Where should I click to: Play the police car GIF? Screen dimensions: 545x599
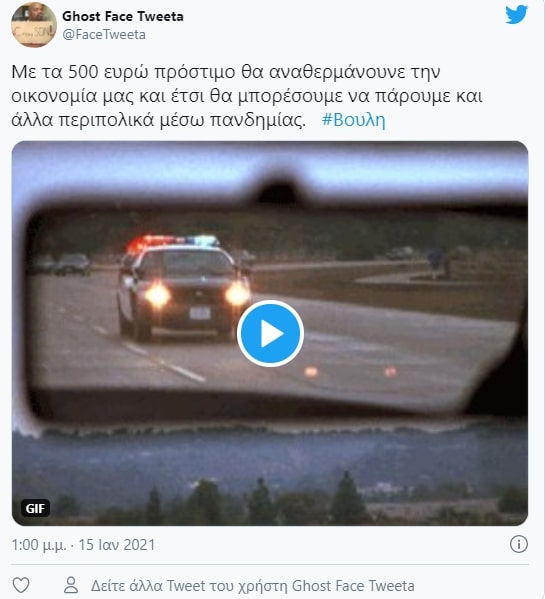(x=270, y=333)
